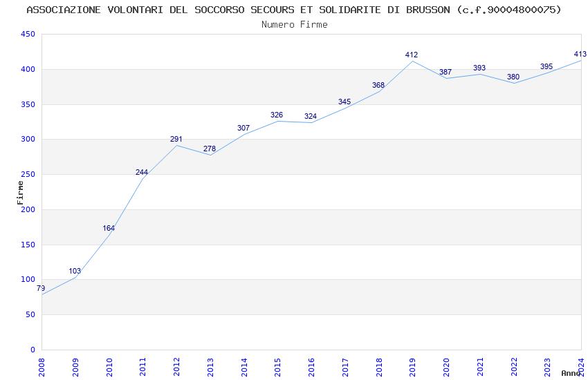Screen dimensions: 588x380
Task: Click the y-axis tick label 50
Action: (x=30, y=315)
